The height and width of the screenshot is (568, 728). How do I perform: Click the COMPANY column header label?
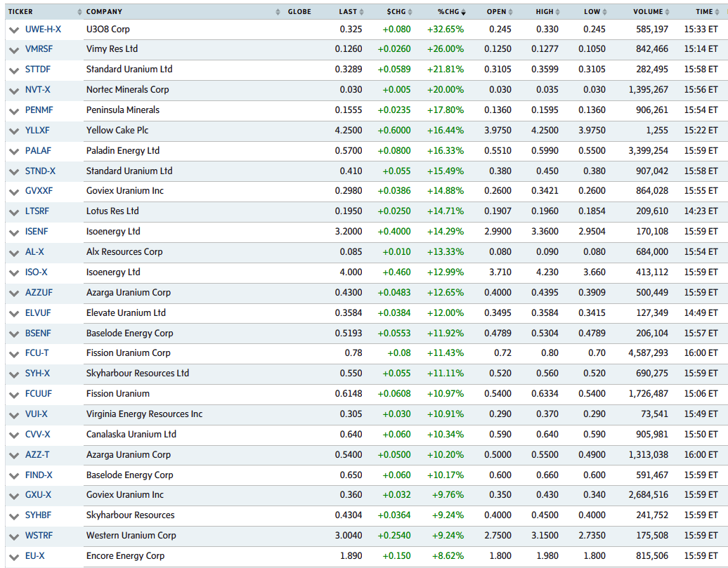(104, 12)
